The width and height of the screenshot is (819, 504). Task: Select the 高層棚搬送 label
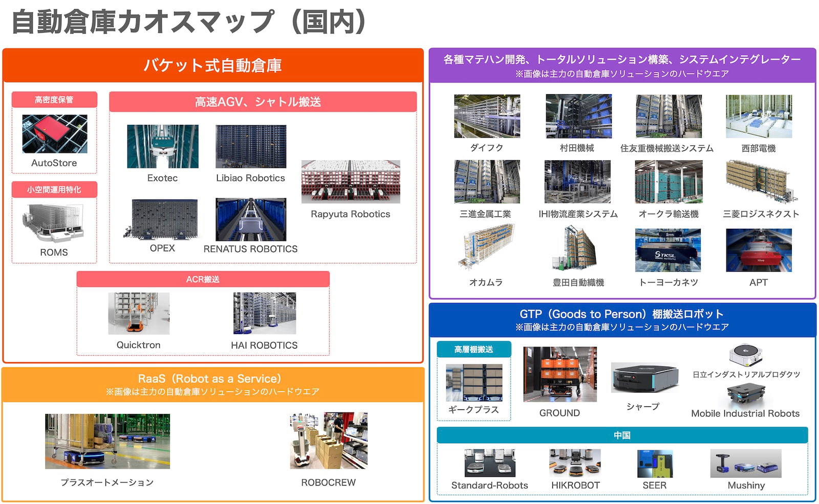[x=474, y=349]
